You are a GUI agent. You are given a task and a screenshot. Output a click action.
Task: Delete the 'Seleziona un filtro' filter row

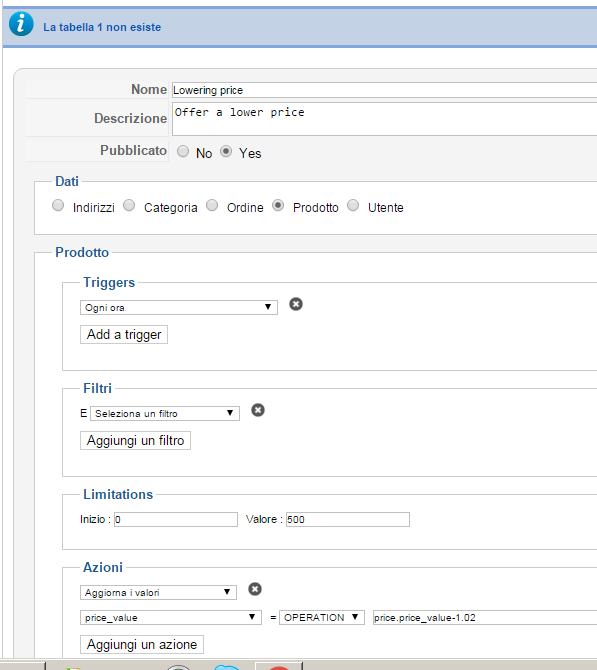pos(258,410)
